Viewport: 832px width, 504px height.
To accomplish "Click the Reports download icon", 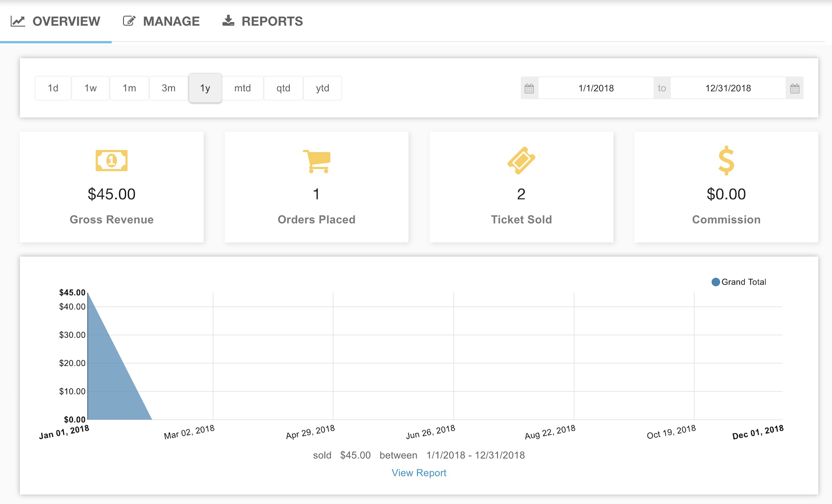I will [228, 20].
